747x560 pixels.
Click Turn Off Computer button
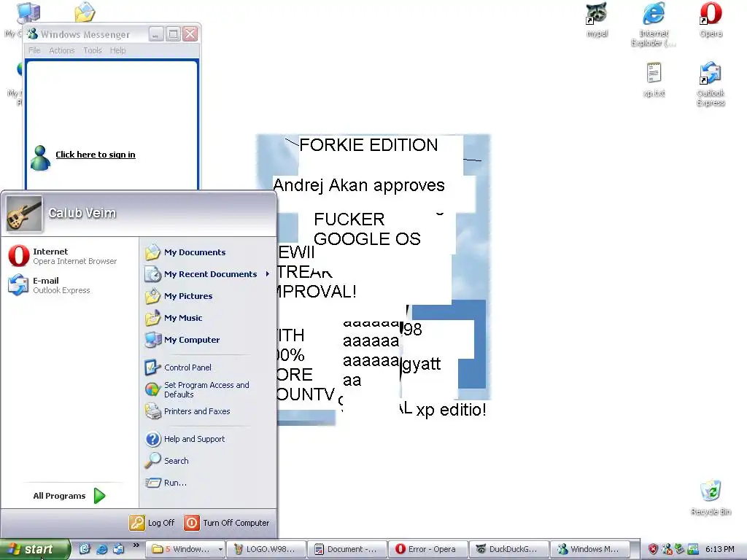tap(227, 522)
